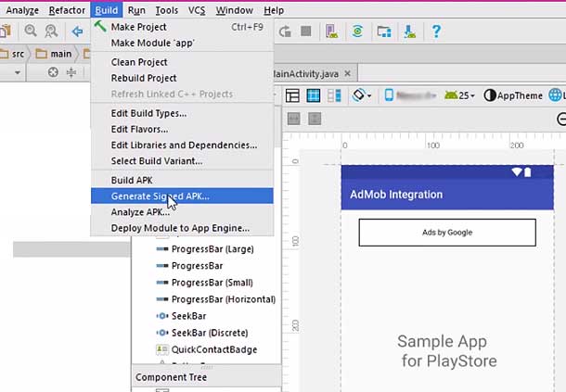Choose Generate Signed APK...
Viewport: 566px width, 392px height.
pyautogui.click(x=182, y=196)
